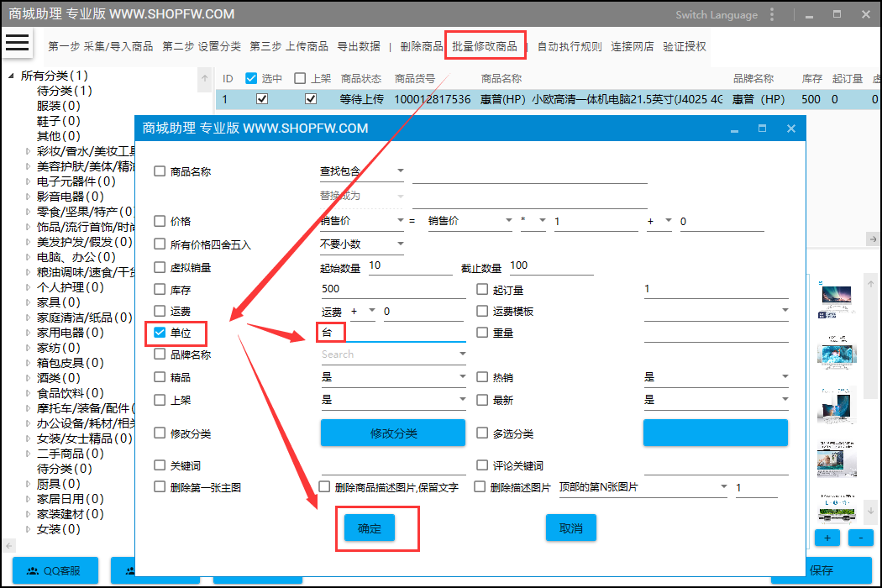Image resolution: width=882 pixels, height=588 pixels.
Task: Open the three-dot options icon beside Switch Language
Action: click(772, 14)
